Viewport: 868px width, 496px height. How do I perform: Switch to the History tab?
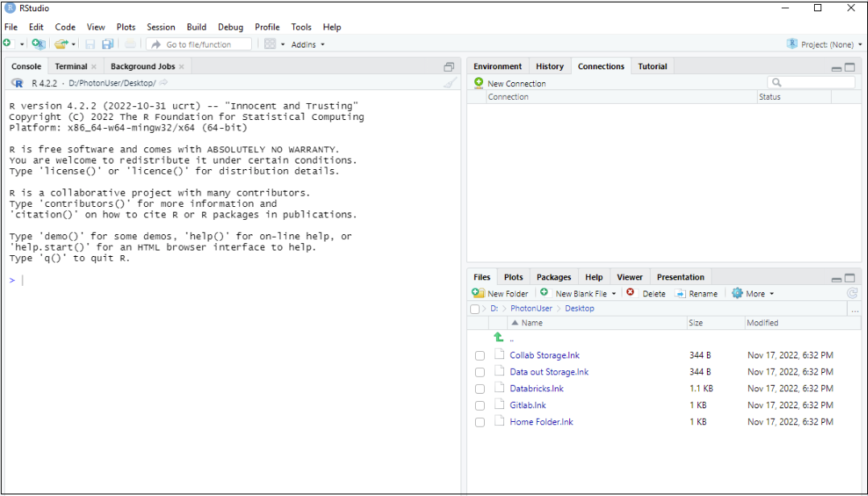(x=549, y=66)
